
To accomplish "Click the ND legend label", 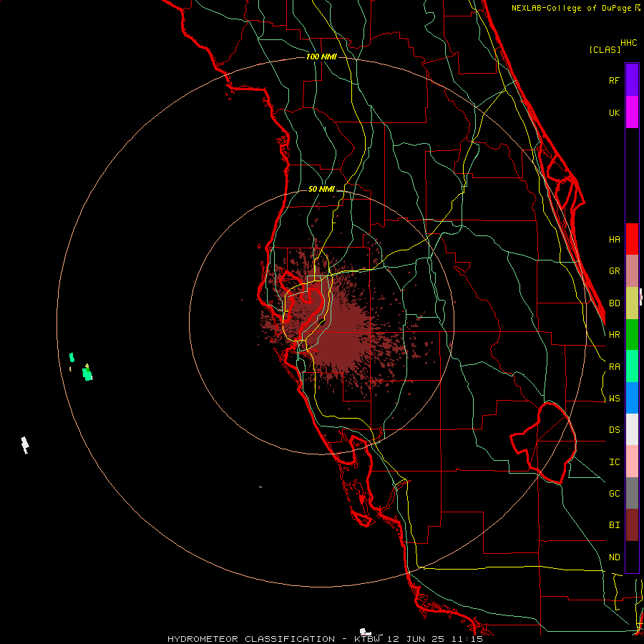I will pyautogui.click(x=614, y=557).
